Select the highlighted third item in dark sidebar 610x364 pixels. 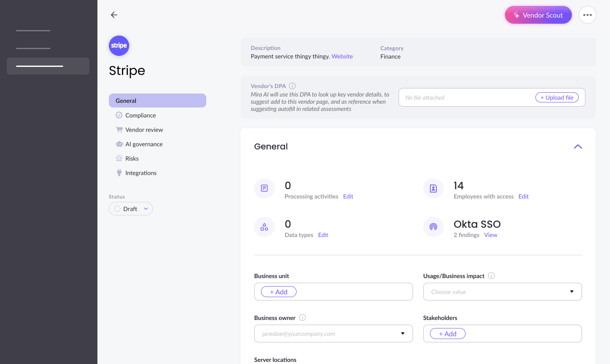click(x=48, y=66)
